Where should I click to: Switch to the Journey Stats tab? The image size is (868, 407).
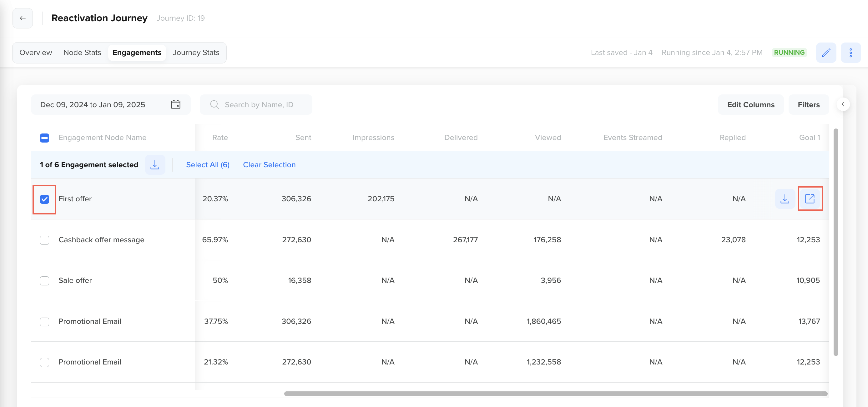pos(196,53)
